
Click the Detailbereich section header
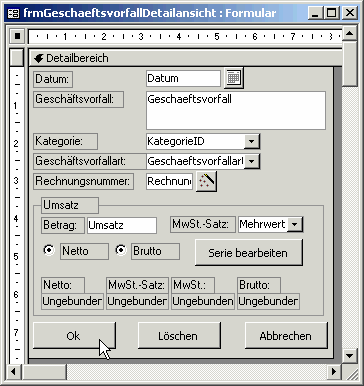coord(186,58)
